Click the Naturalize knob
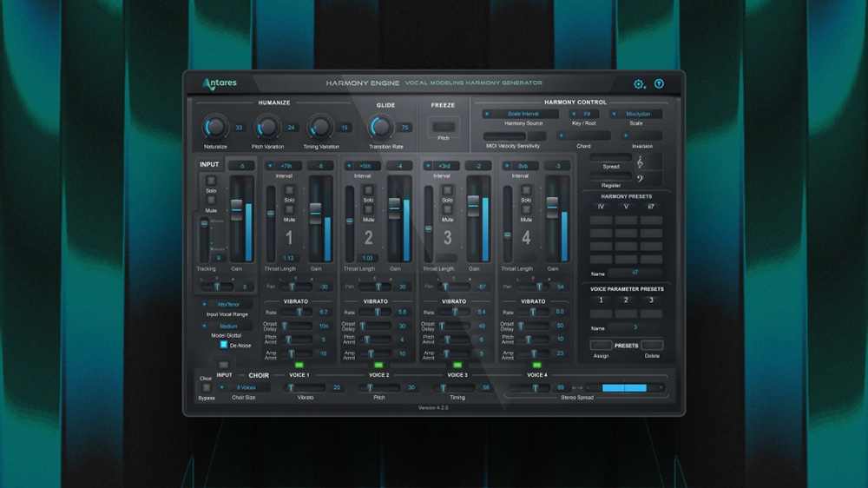Viewport: 868px width, 488px height. (214, 128)
